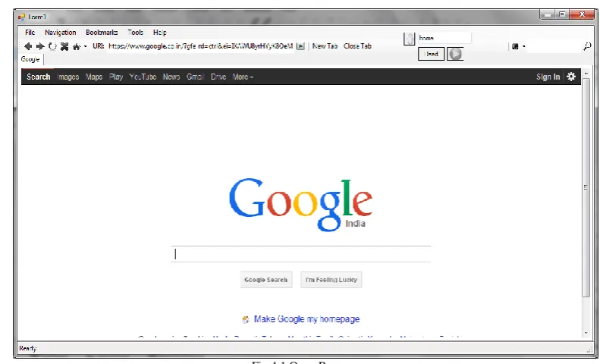Click Images in the Google bar
Screen dimensions: 600x364
point(68,77)
